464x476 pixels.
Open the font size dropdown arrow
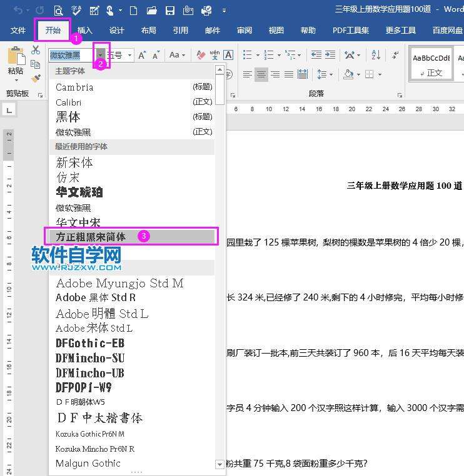129,55
